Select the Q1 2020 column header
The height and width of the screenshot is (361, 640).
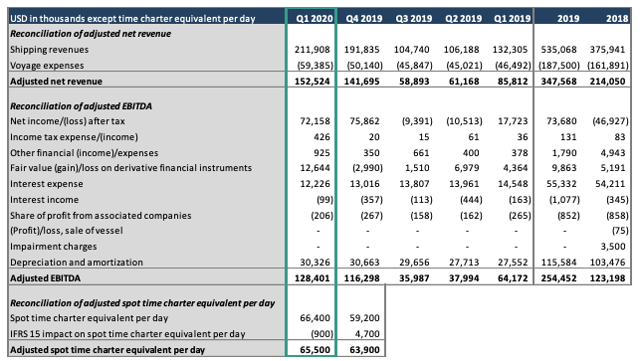click(314, 18)
